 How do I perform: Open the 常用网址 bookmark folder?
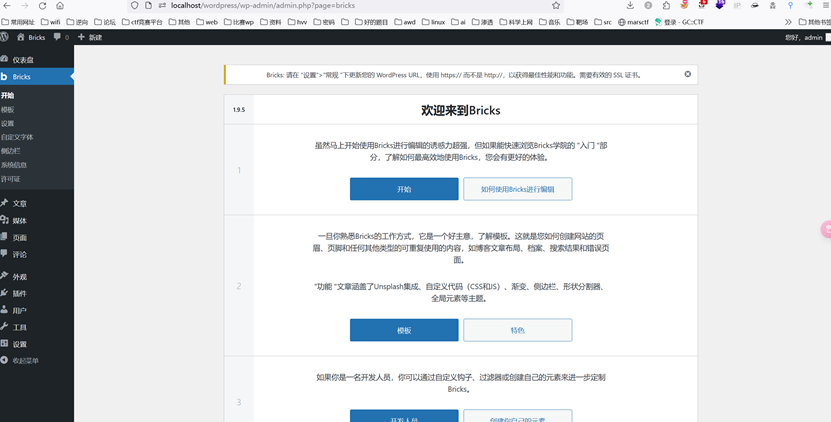point(18,22)
